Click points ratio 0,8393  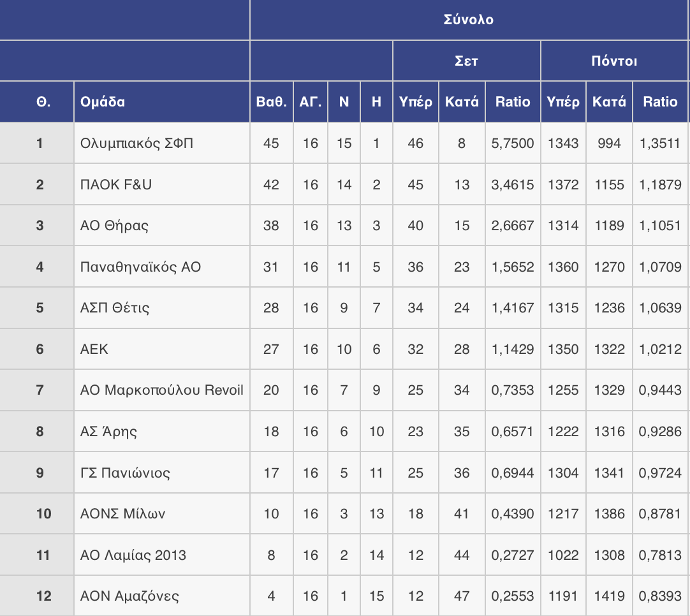660,596
